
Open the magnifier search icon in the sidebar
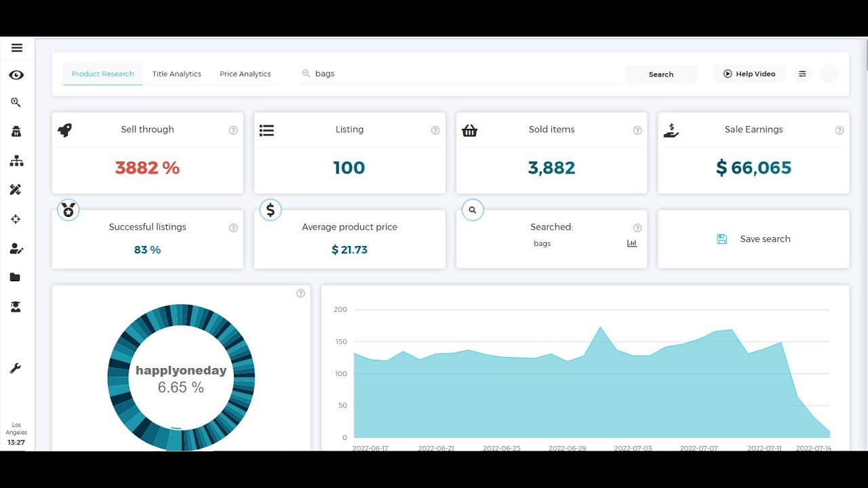(x=16, y=102)
